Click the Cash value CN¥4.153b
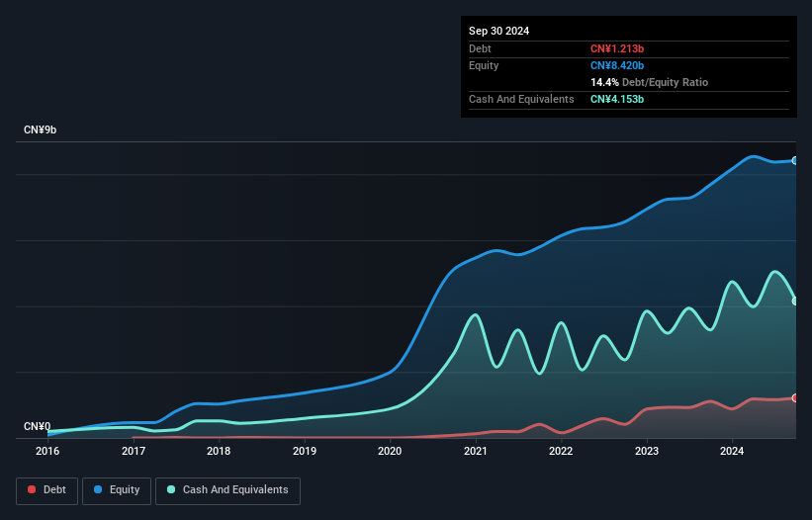The height and width of the screenshot is (520, 812). (617, 99)
